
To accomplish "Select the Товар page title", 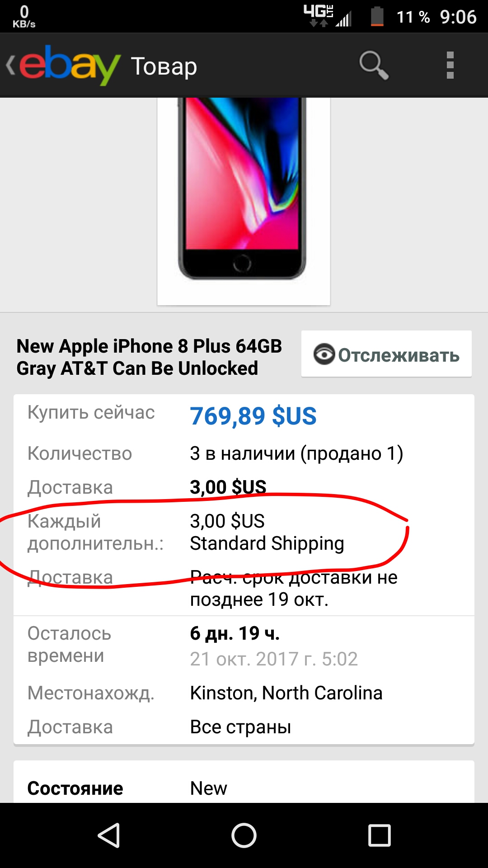I will pos(164,66).
